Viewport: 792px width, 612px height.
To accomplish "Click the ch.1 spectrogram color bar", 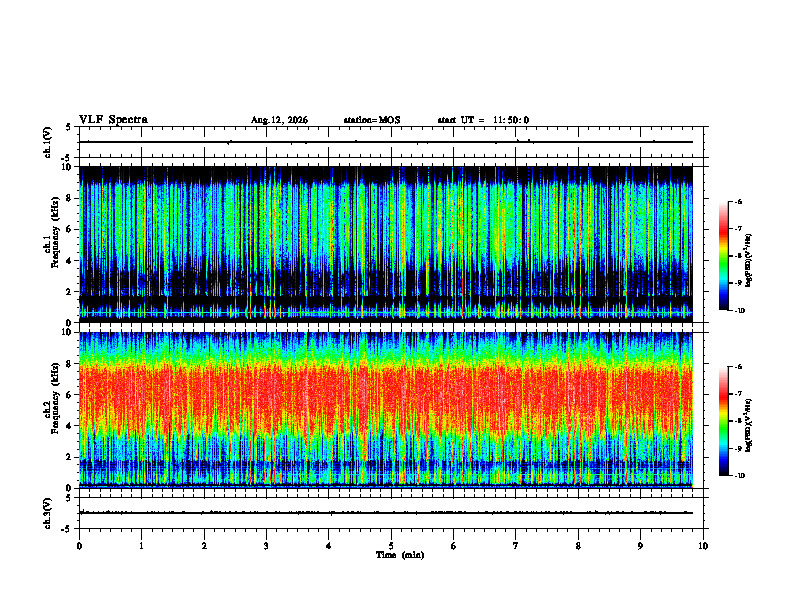I will [x=723, y=256].
